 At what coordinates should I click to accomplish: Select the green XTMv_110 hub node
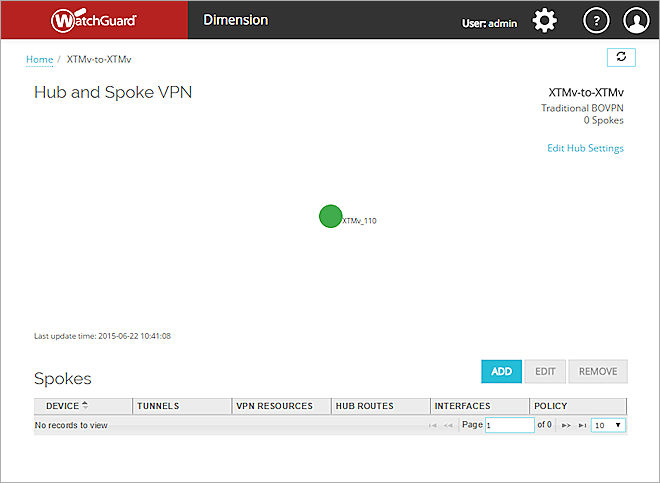pos(330,216)
